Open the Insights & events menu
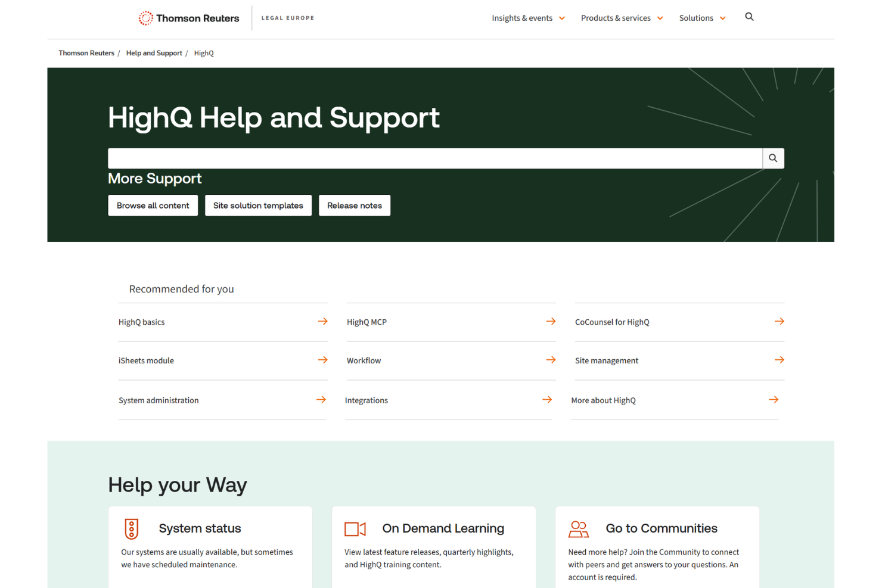The image size is (882, 588). 522,18
